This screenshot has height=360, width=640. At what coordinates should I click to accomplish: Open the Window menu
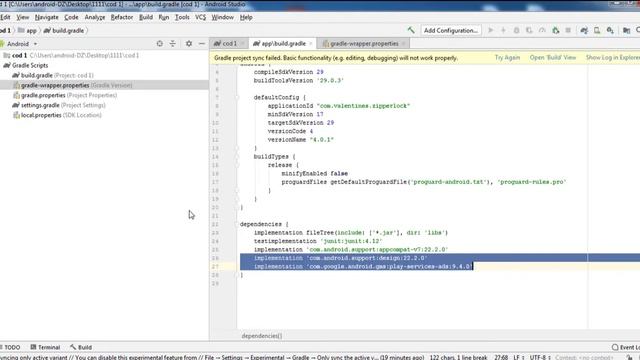222,17
